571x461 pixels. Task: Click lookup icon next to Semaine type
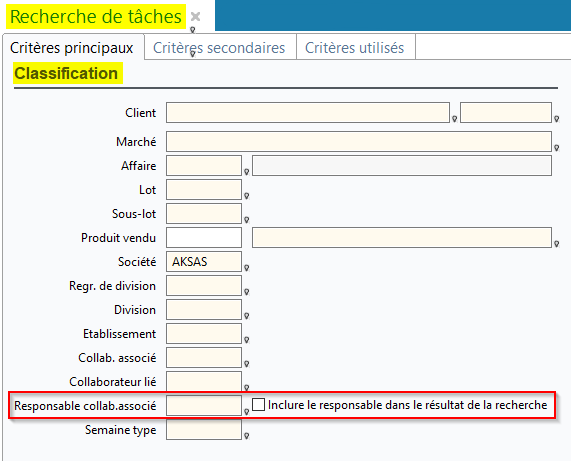247,436
